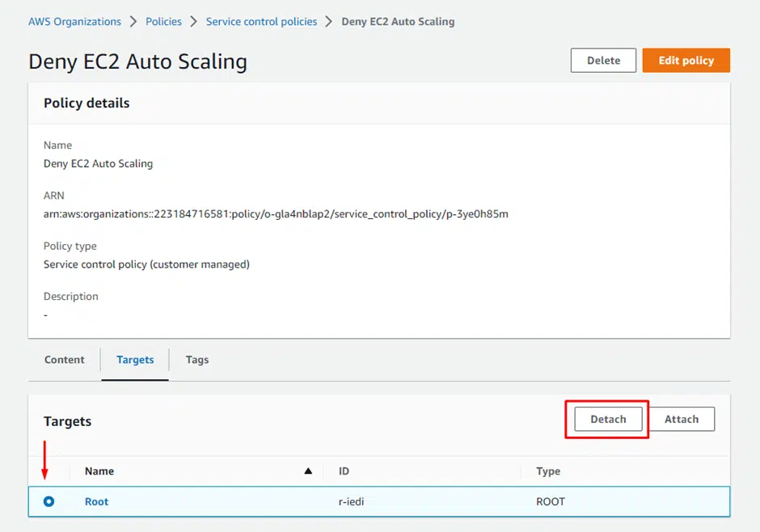
Task: Click the ROOT type cell
Action: (x=551, y=501)
